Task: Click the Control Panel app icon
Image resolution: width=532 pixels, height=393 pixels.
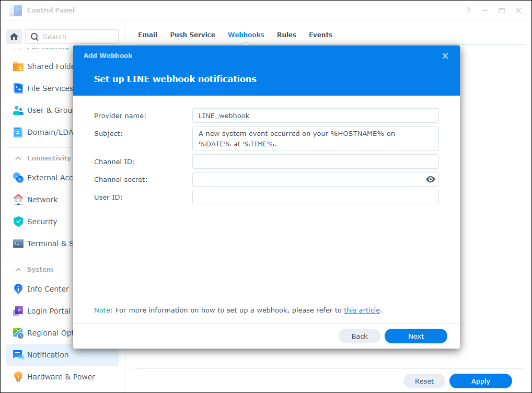Action: [x=16, y=10]
